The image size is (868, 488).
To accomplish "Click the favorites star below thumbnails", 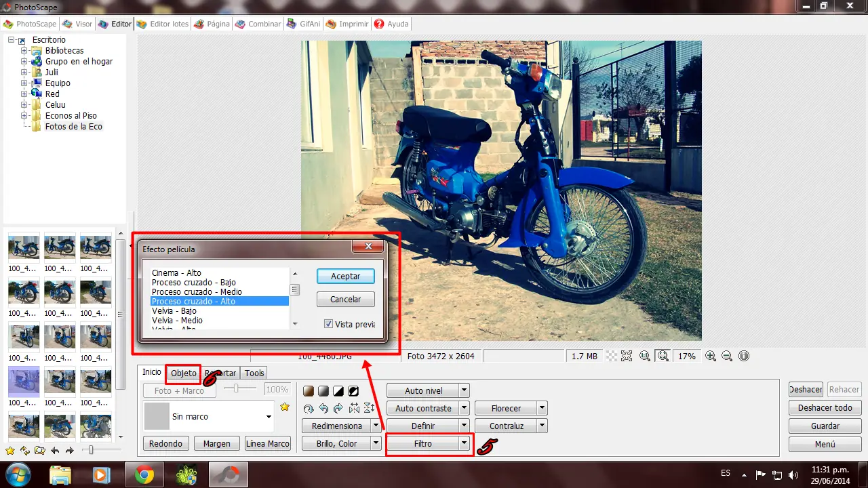I will 10,451.
